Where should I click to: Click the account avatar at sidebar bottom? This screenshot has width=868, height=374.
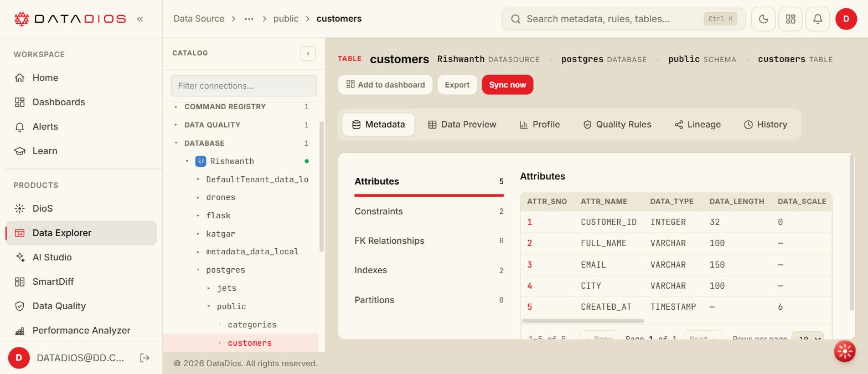[x=19, y=358]
